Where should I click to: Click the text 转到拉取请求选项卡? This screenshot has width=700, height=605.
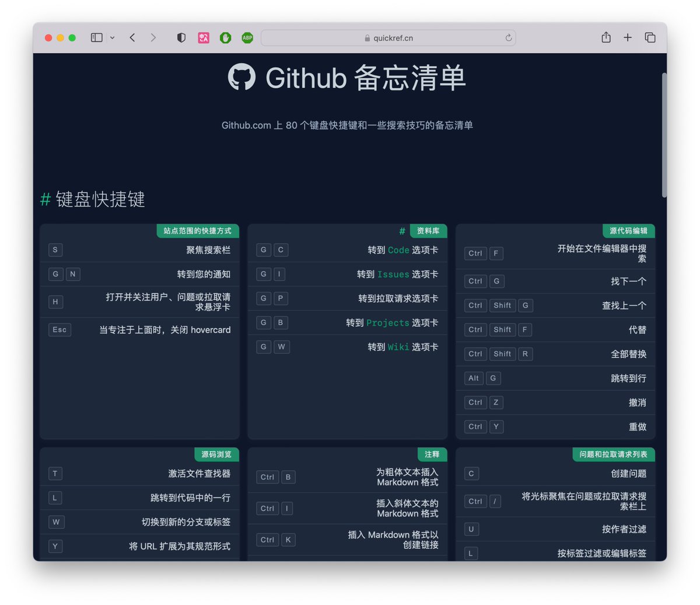398,298
